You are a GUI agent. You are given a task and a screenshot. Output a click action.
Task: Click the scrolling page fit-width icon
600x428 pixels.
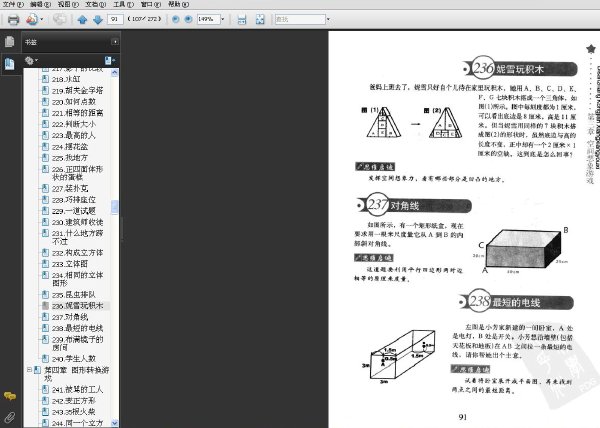(242, 19)
